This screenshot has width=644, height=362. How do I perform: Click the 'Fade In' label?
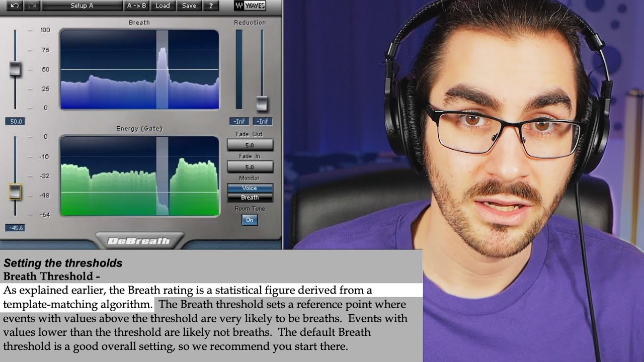click(250, 156)
